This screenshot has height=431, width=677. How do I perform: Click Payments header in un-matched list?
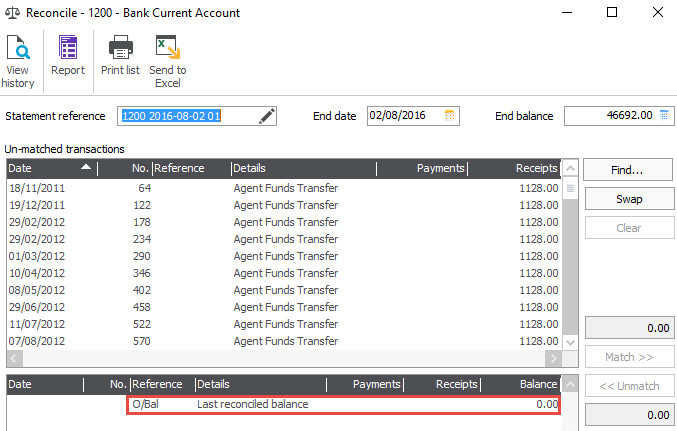point(422,168)
